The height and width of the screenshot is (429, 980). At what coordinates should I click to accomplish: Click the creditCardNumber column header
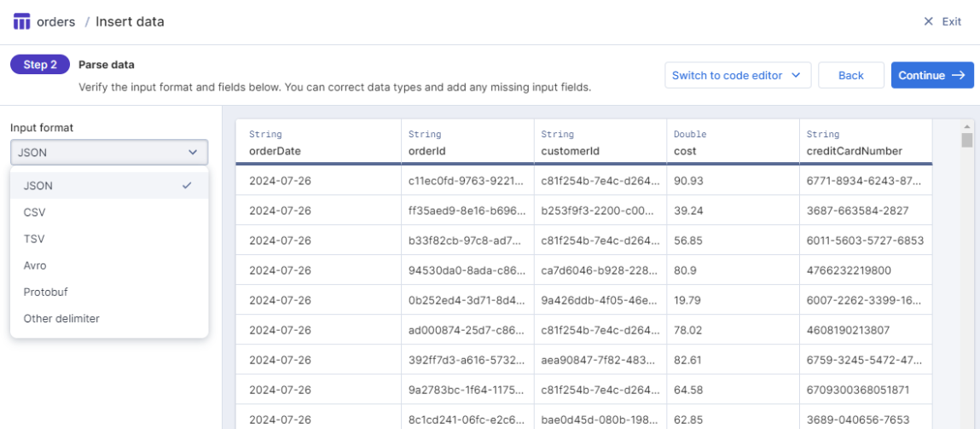click(864, 142)
